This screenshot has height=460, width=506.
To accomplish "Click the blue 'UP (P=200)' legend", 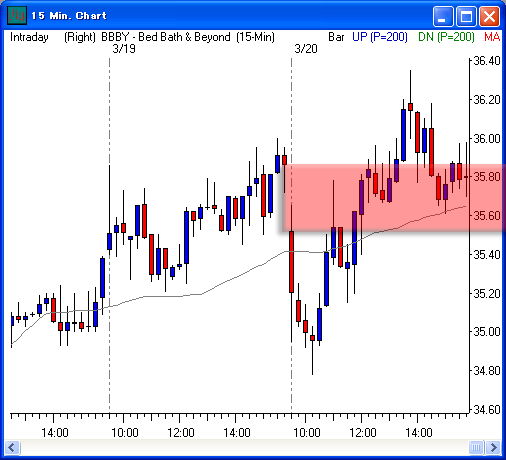I will pos(380,37).
